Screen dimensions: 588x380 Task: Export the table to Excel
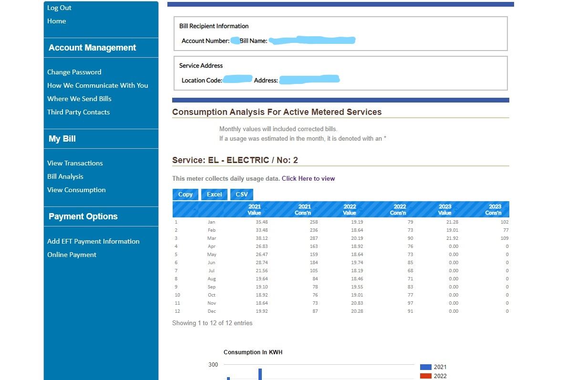point(214,194)
